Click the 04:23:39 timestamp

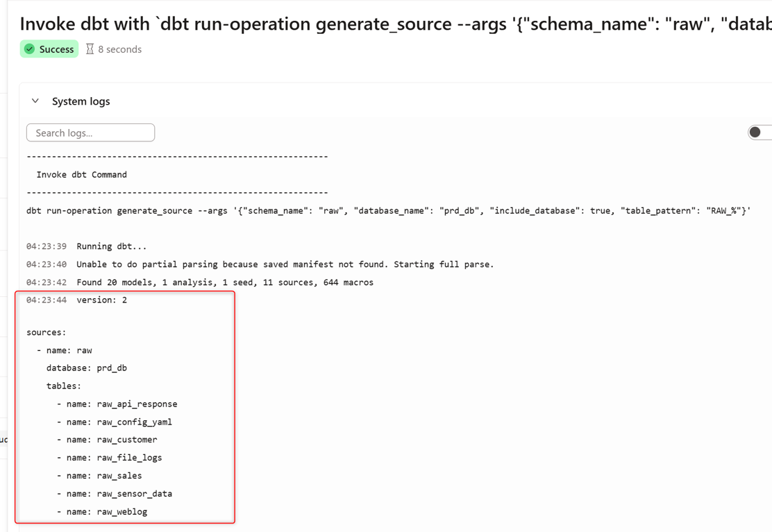[x=47, y=246]
